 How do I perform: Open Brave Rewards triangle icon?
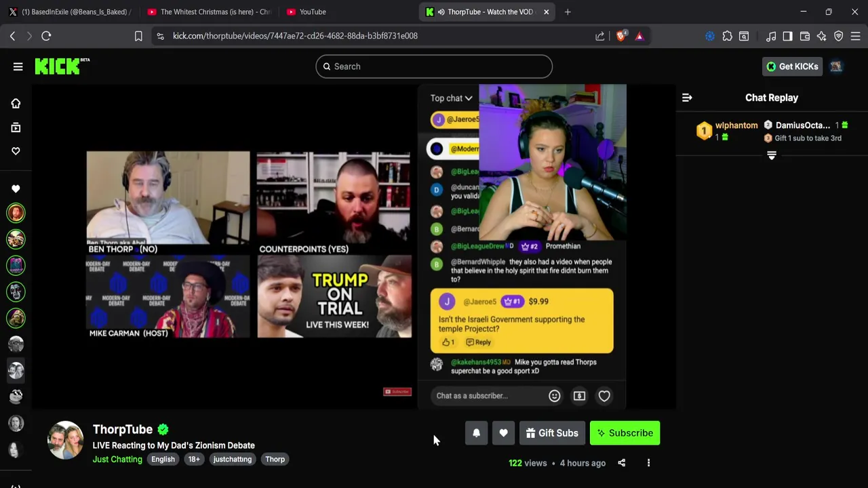click(639, 36)
